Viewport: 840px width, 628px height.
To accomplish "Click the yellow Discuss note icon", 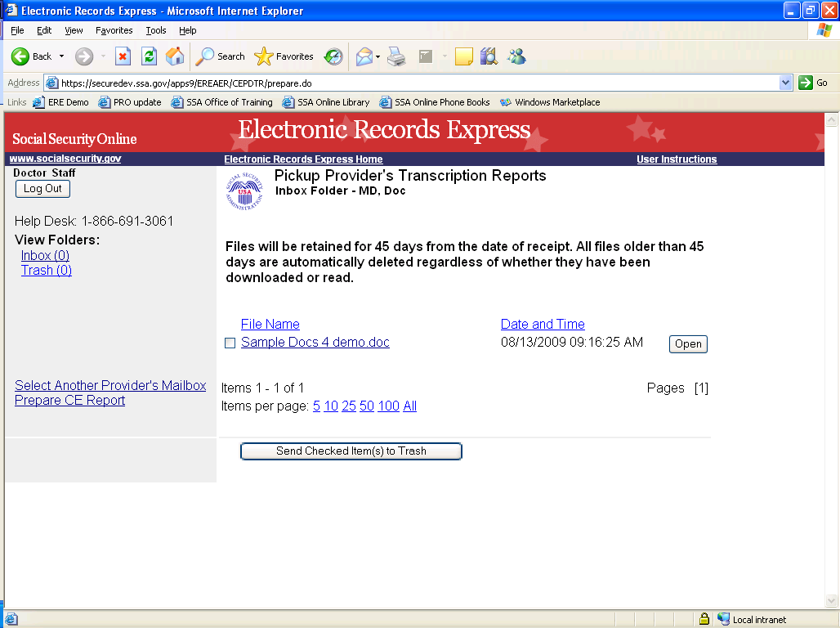I will pyautogui.click(x=464, y=56).
